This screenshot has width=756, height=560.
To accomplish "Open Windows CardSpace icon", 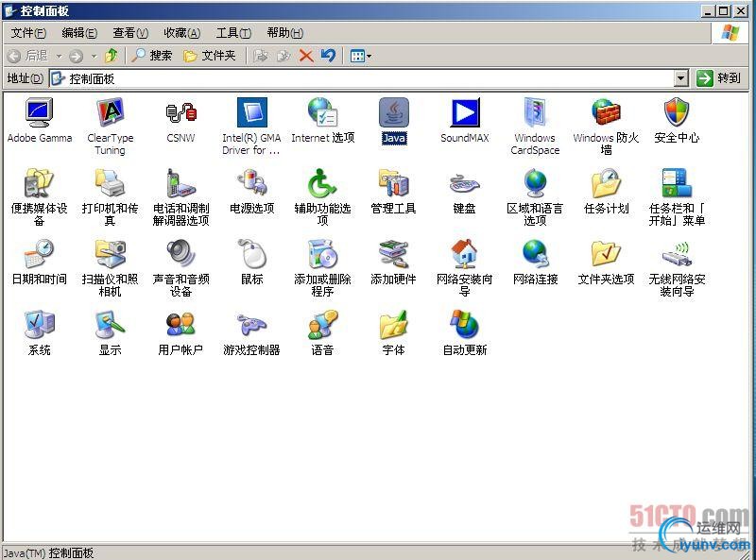I will click(535, 112).
